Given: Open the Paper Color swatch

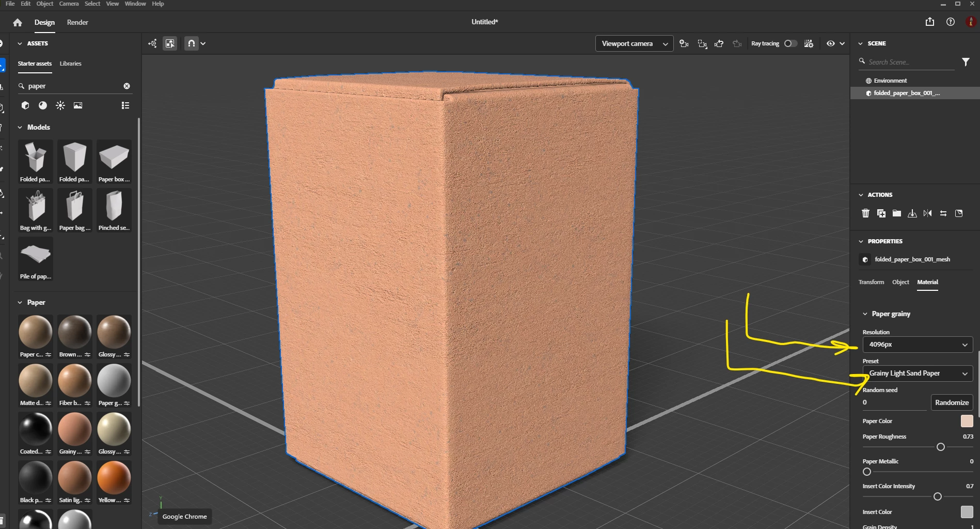Looking at the screenshot, I should (x=967, y=421).
